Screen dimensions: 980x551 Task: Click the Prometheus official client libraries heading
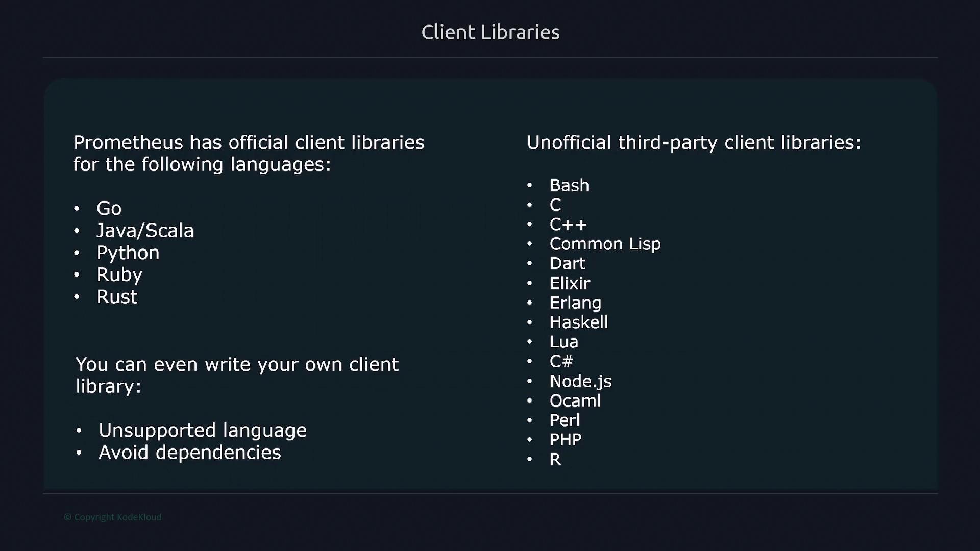click(x=249, y=153)
